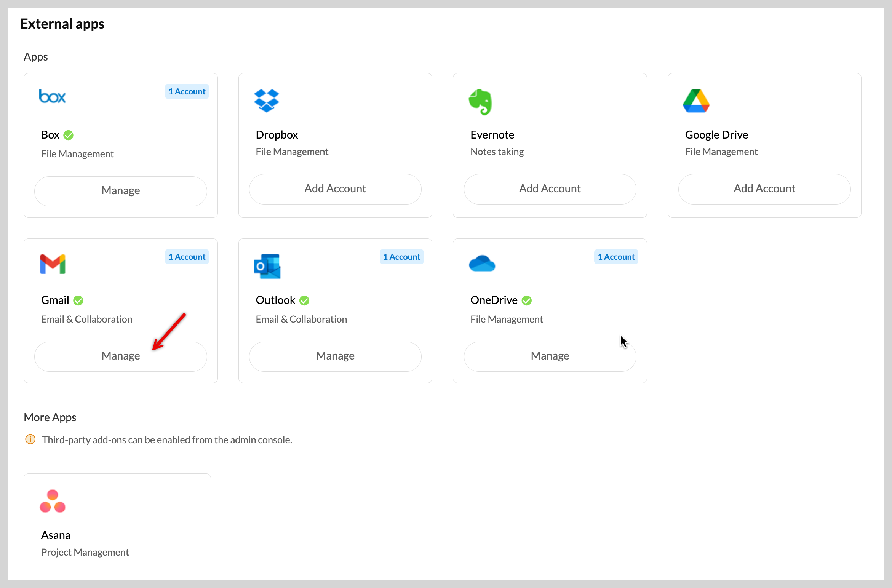Click the Google Drive logo icon
The height and width of the screenshot is (588, 892).
pos(696,101)
